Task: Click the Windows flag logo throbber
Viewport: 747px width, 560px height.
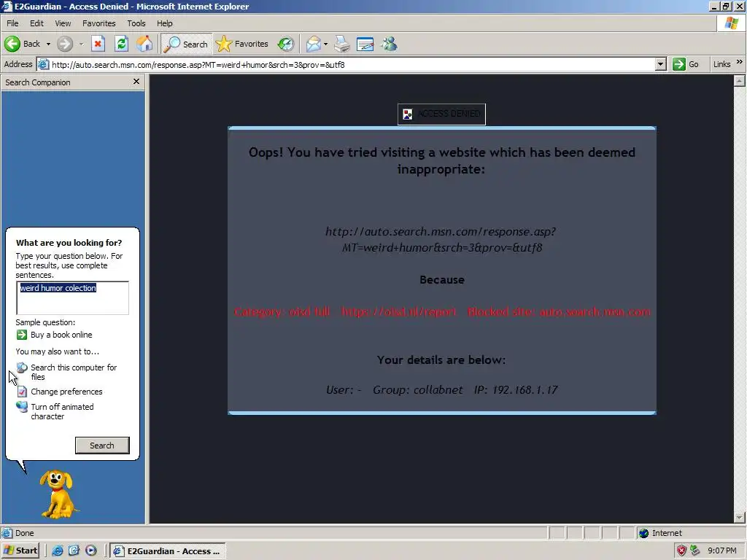Action: coord(732,23)
